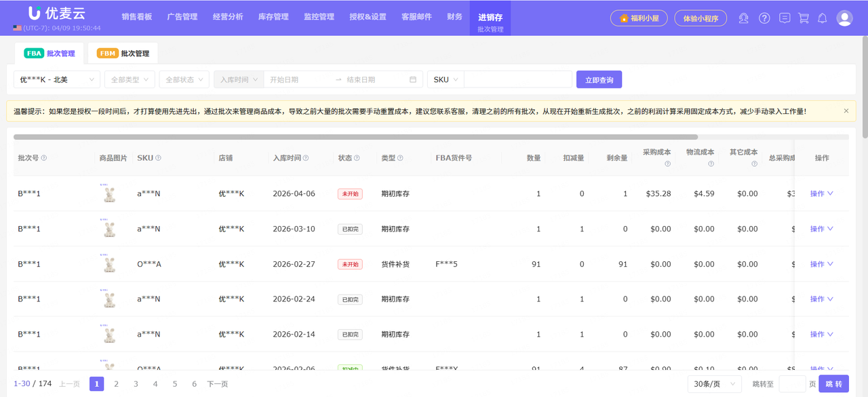Click the 福利小屋 button
This screenshot has width=868, height=397.
pos(639,18)
